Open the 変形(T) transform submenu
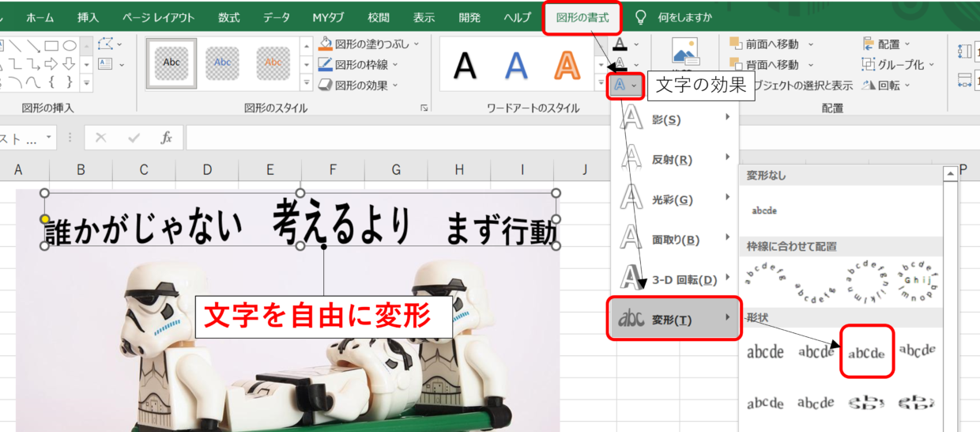 tap(675, 319)
